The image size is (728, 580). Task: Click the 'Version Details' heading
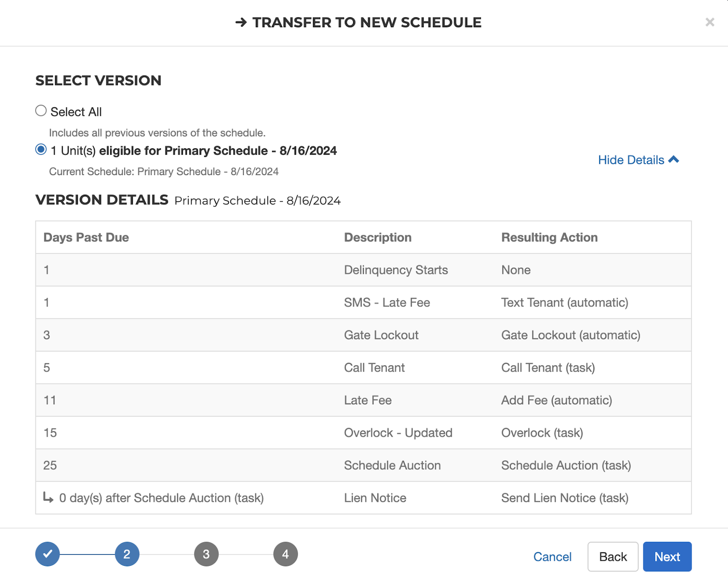[102, 200]
